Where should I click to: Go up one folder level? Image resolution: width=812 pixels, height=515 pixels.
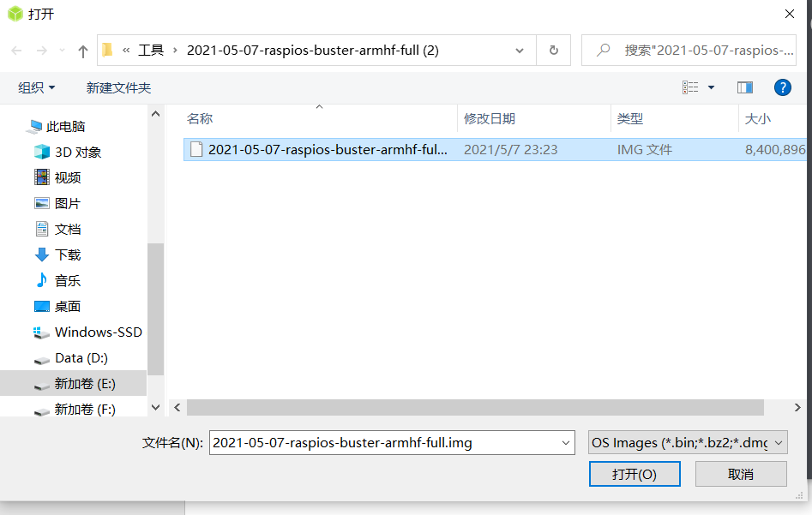point(83,51)
